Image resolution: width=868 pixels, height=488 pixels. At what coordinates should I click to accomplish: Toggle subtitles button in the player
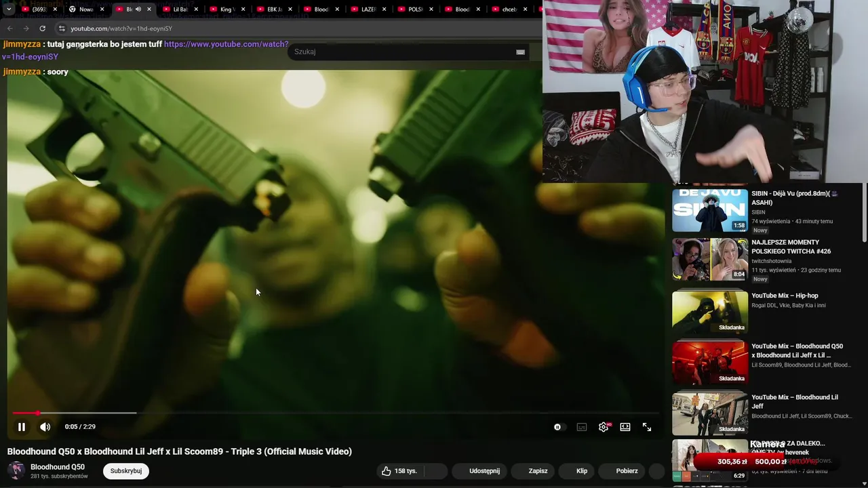tap(582, 427)
